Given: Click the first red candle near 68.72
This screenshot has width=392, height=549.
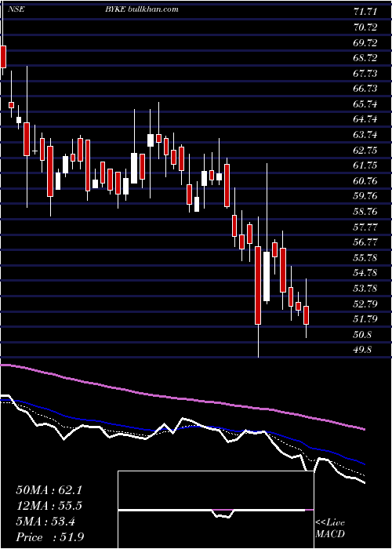Looking at the screenshot, I should coord(3,56).
